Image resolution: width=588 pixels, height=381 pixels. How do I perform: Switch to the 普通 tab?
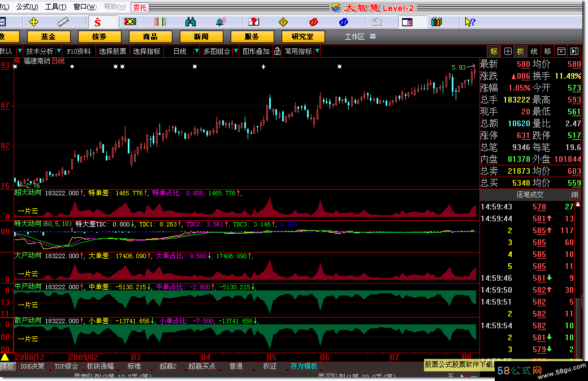[x=236, y=366]
